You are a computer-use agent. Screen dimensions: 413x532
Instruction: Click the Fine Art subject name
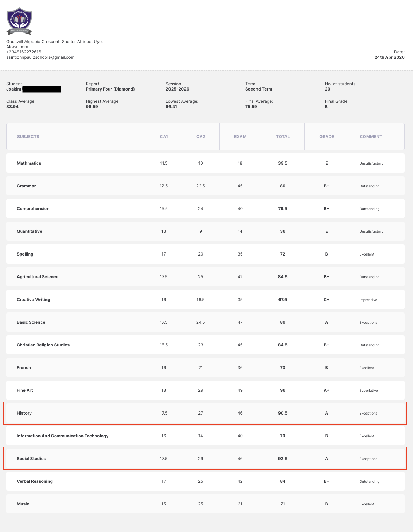(25, 390)
